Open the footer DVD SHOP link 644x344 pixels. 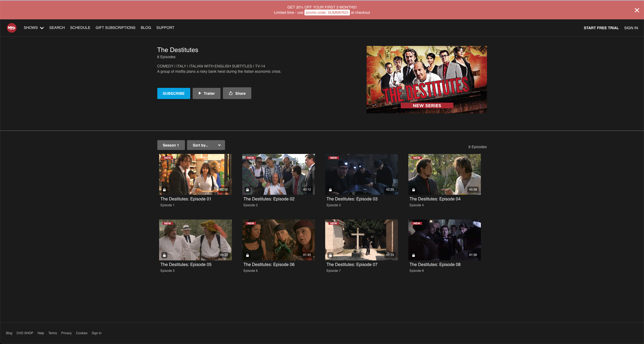pos(25,333)
